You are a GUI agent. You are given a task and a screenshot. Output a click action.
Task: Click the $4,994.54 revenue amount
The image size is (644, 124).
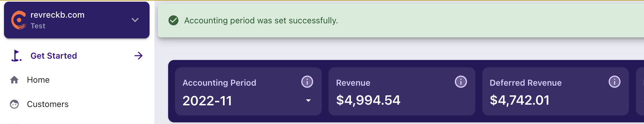[x=368, y=100]
